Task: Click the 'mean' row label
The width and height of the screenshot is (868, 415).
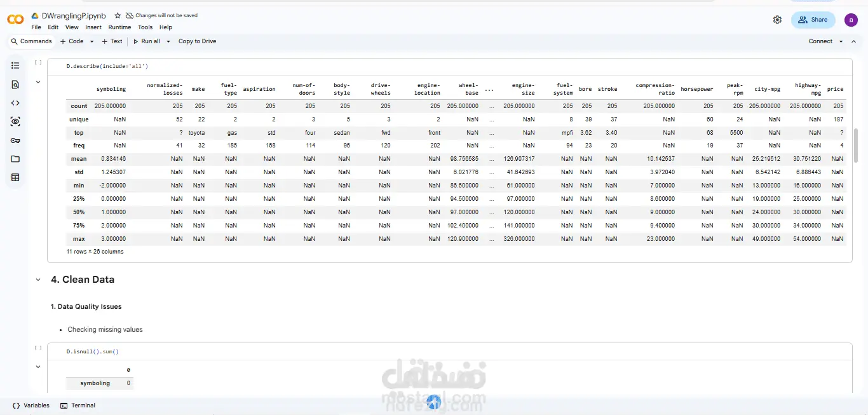Action: click(x=79, y=159)
